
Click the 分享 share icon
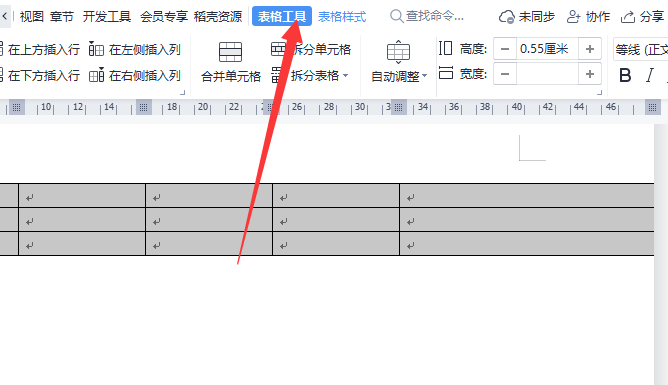pyautogui.click(x=628, y=17)
